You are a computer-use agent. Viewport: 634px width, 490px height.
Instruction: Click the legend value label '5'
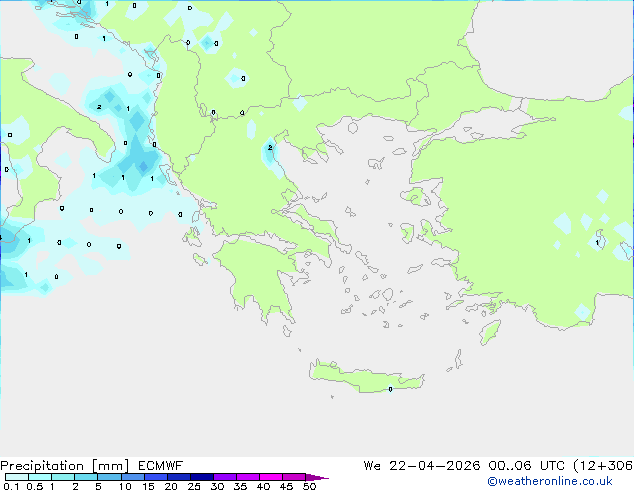coord(98,486)
